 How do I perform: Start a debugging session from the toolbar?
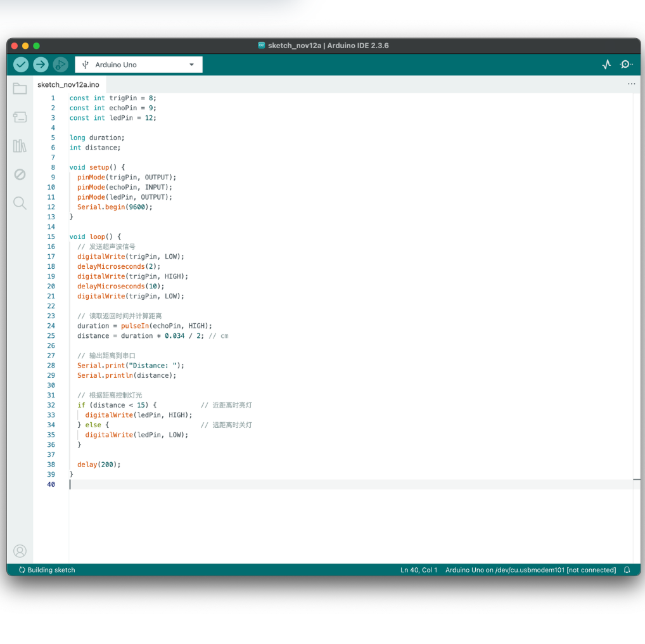click(60, 64)
